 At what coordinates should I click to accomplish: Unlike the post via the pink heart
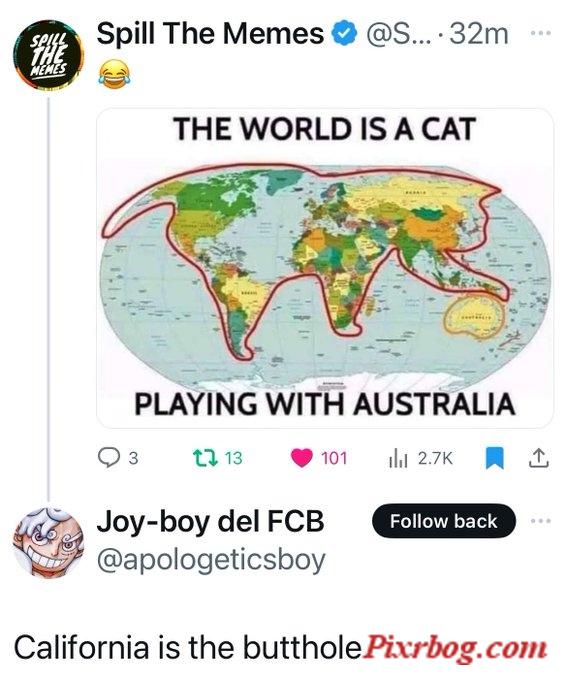(x=302, y=458)
